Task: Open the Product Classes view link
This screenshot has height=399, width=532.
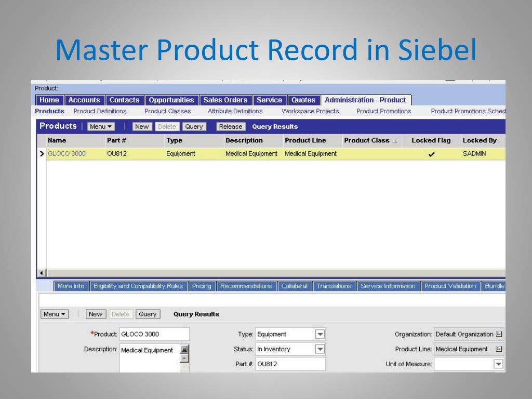Action: point(168,111)
